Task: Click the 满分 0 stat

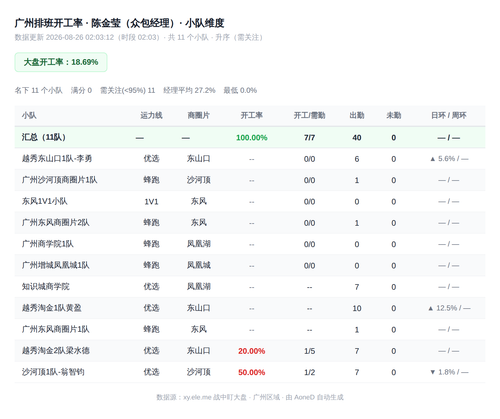Action: (x=81, y=90)
